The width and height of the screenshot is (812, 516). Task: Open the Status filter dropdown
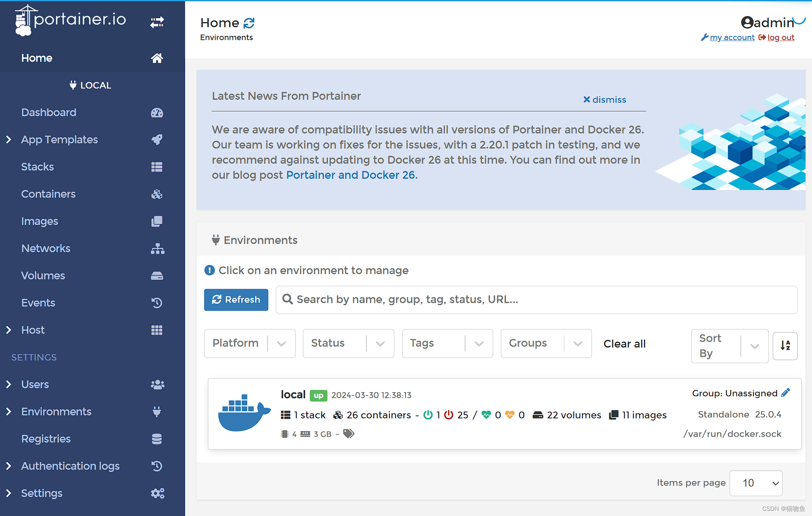(349, 343)
